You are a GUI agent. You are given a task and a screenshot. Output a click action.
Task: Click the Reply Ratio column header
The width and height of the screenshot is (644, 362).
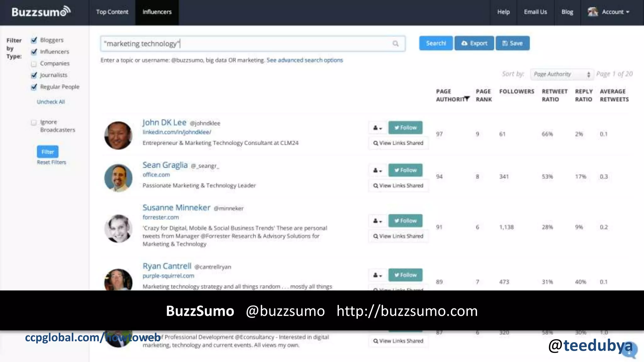(584, 96)
